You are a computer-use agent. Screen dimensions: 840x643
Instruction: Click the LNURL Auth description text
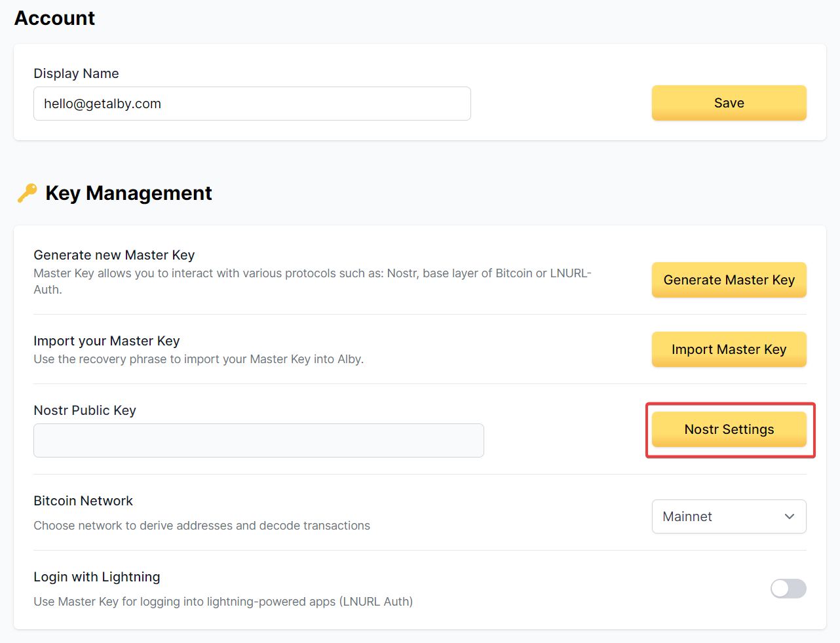tap(223, 602)
